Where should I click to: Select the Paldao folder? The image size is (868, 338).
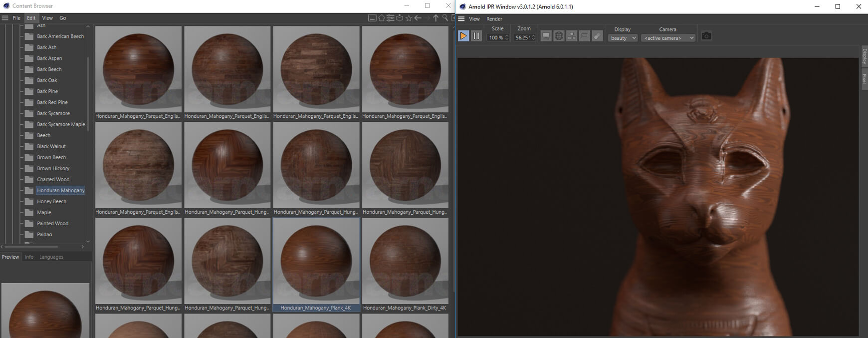click(44, 234)
